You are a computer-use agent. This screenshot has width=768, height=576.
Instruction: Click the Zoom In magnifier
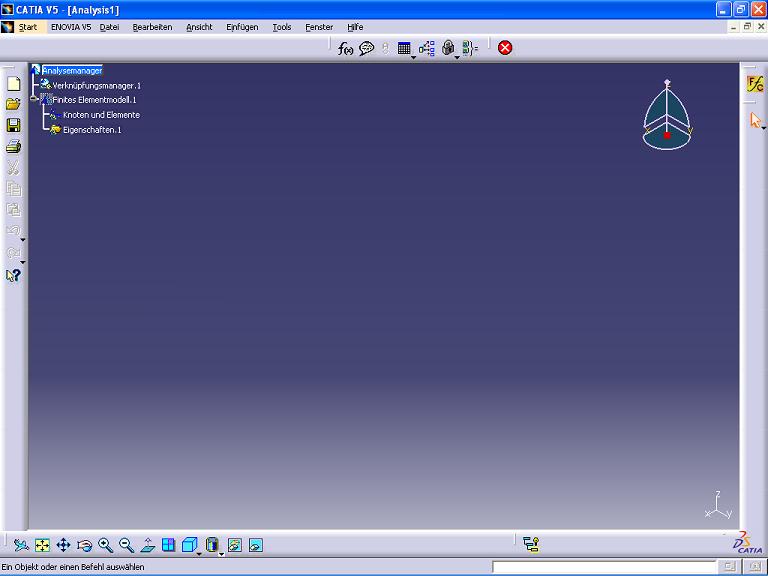click(105, 545)
